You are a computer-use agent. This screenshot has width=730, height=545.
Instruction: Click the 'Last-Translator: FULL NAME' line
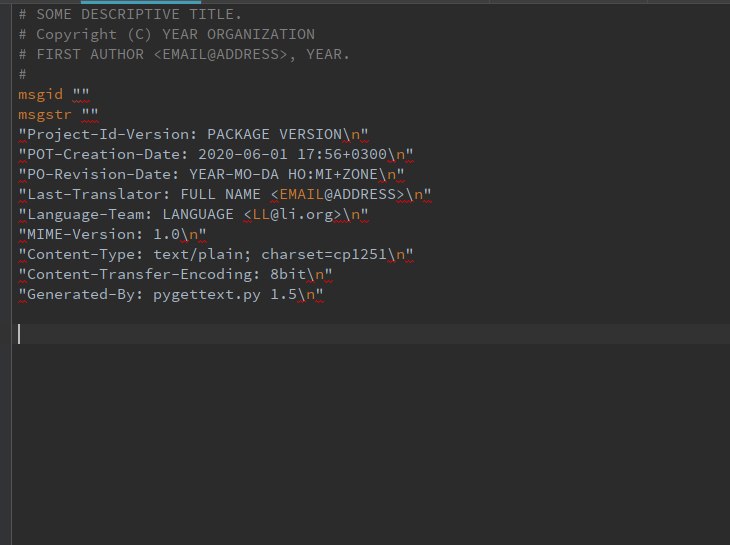point(225,195)
